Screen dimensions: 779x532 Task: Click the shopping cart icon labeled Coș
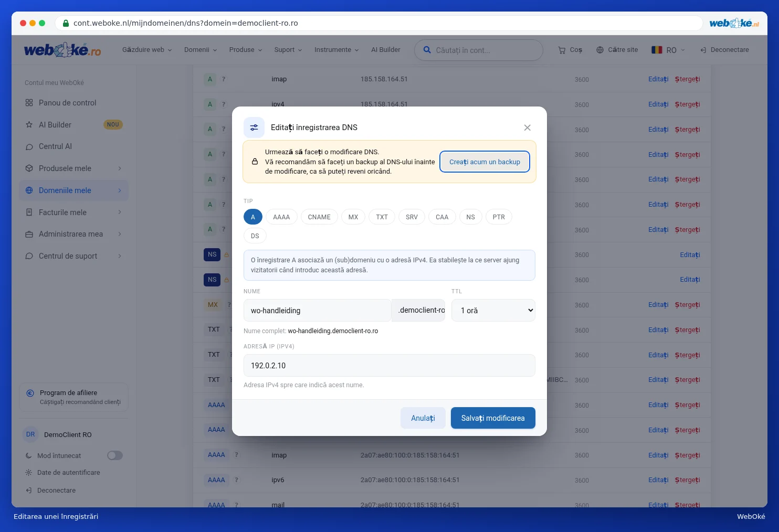tap(562, 50)
